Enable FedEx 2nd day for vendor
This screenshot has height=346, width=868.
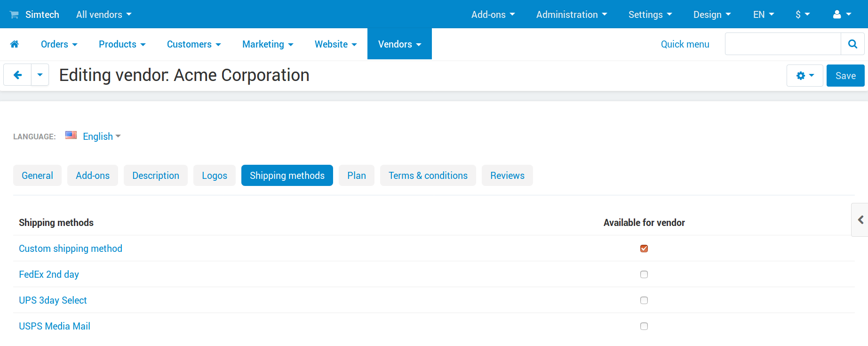pyautogui.click(x=644, y=274)
